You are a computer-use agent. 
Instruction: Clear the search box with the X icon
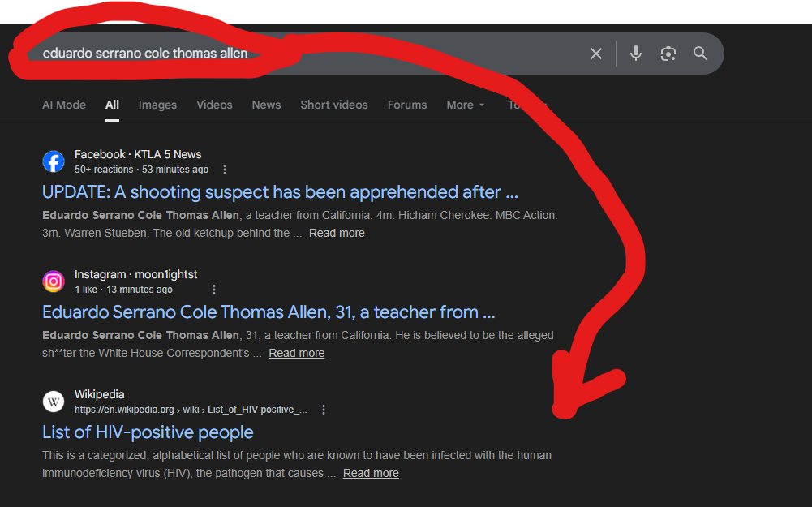click(x=596, y=54)
